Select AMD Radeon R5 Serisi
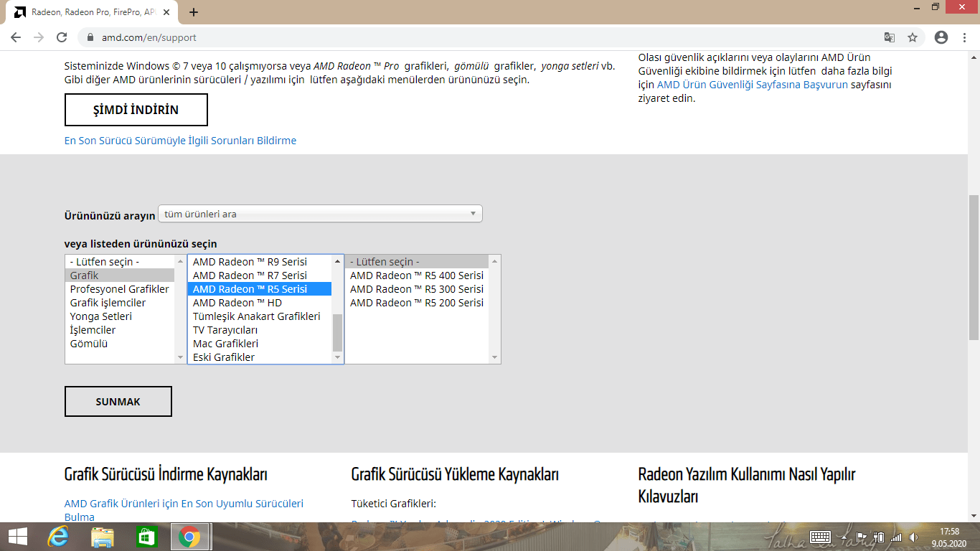 point(260,289)
